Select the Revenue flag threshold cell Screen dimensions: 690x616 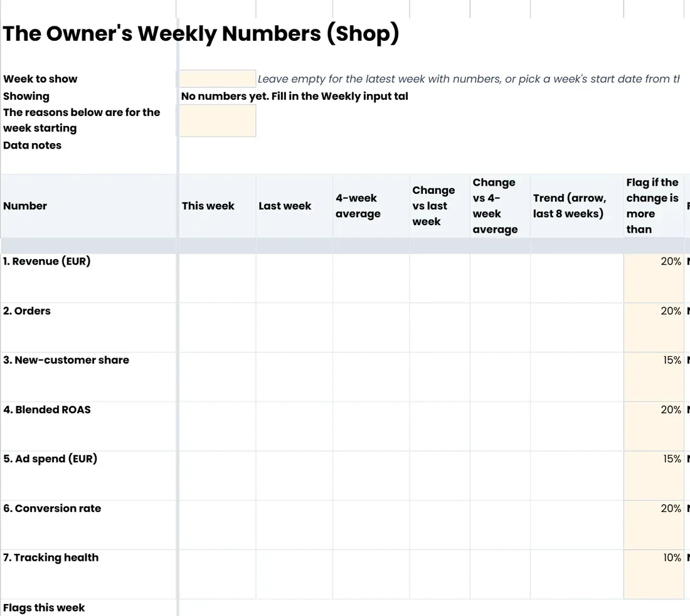(x=654, y=278)
